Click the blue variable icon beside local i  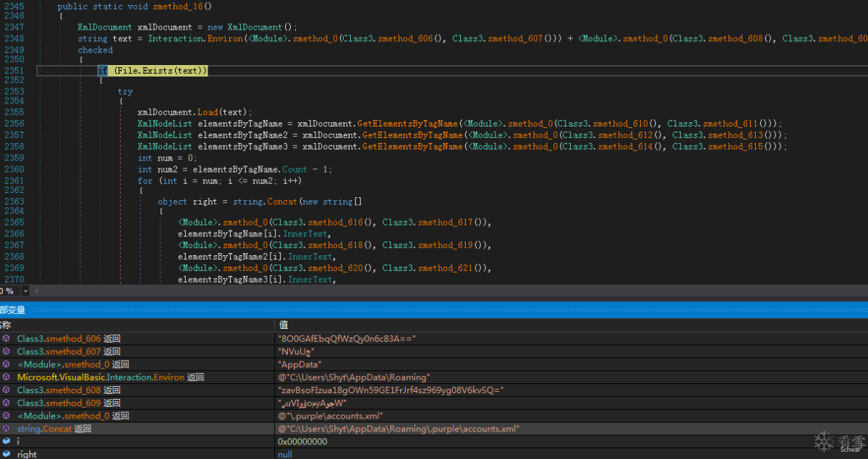7,441
